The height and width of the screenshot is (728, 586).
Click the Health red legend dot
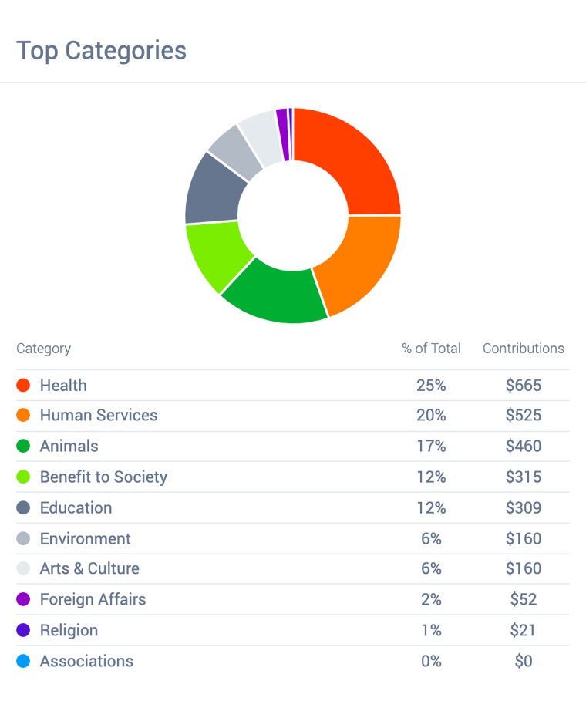(23, 385)
